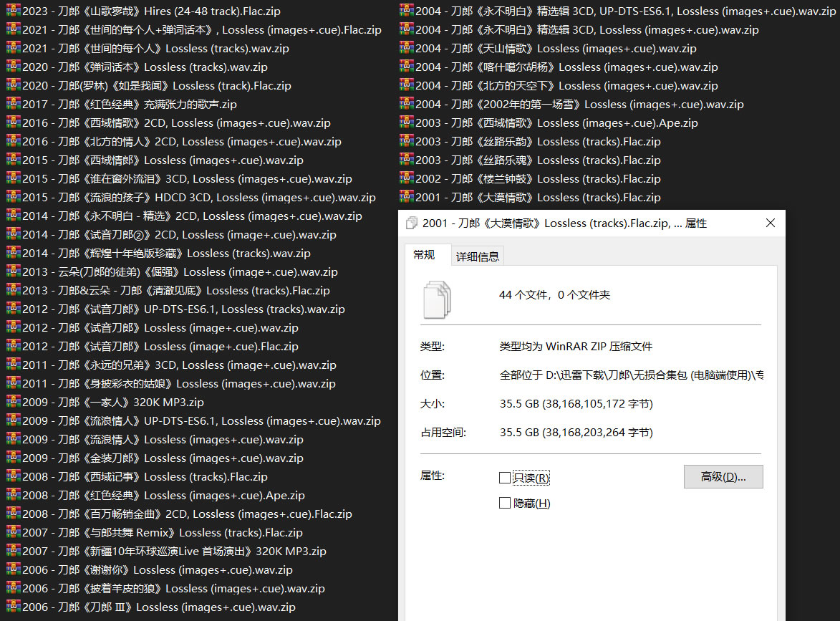Close the properties dialog
Image resolution: width=840 pixels, height=621 pixels.
(771, 223)
